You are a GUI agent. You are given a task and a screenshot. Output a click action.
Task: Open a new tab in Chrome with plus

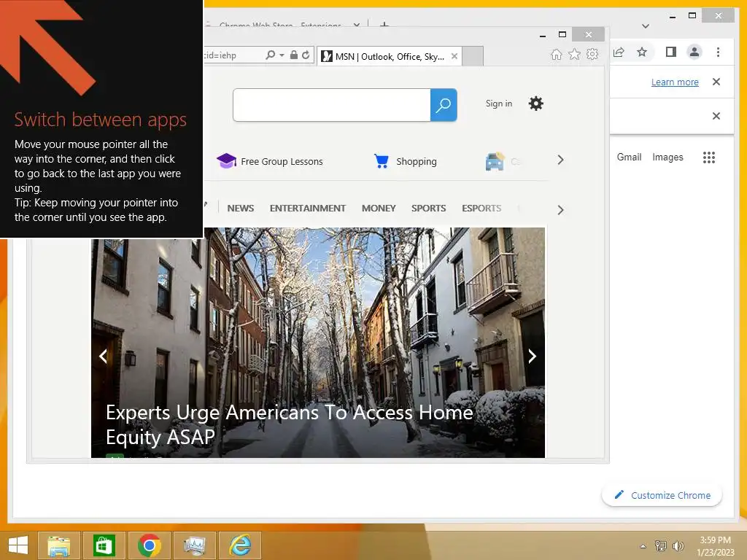[x=384, y=24]
